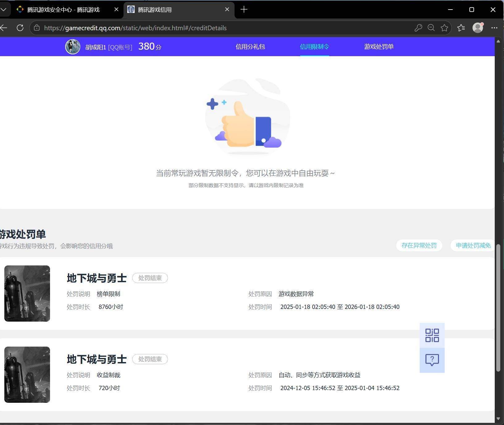This screenshot has width=504, height=425.
Task: Open a new browser tab
Action: tap(244, 10)
